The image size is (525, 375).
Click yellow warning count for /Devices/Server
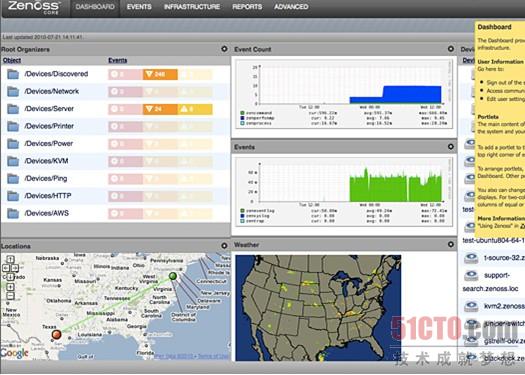tap(195, 109)
